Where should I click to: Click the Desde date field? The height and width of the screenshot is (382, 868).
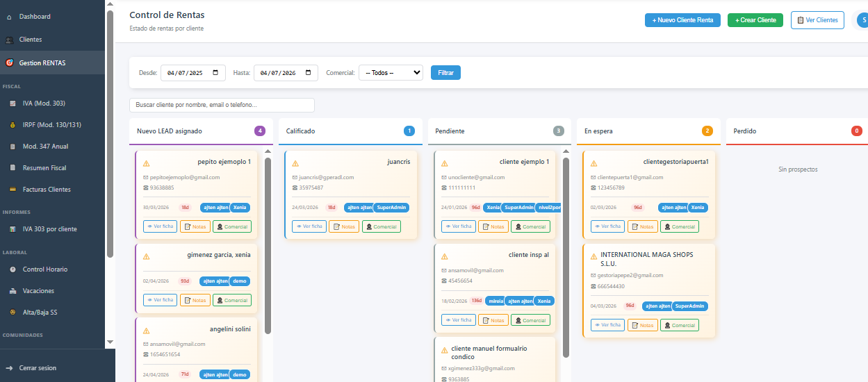click(193, 72)
